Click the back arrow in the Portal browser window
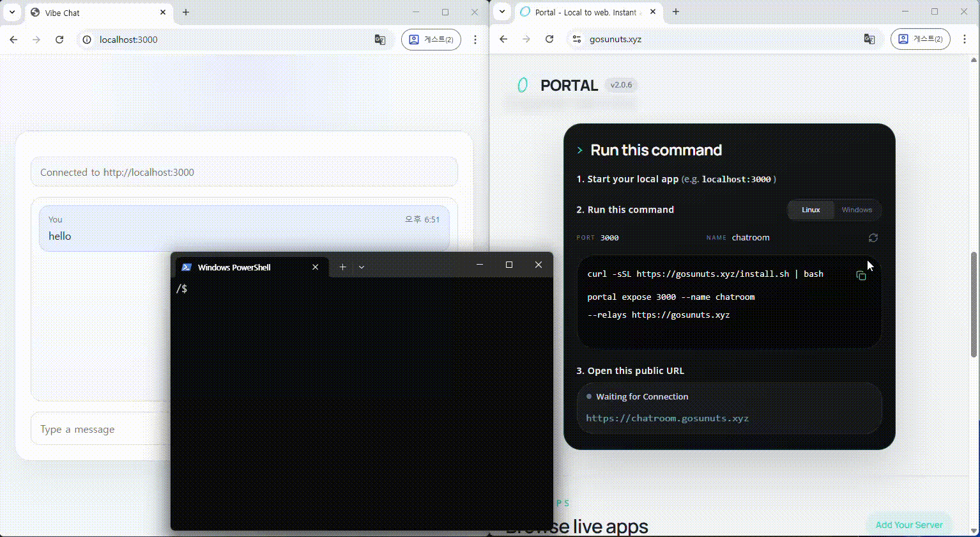 point(503,39)
